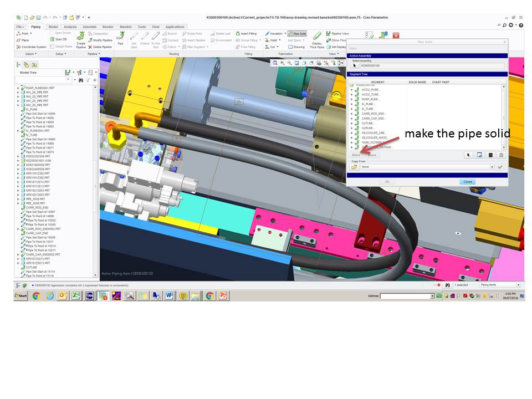Click the Erase button in Pipe Solid dialog
The width and height of the screenshot is (532, 399).
click(x=372, y=155)
